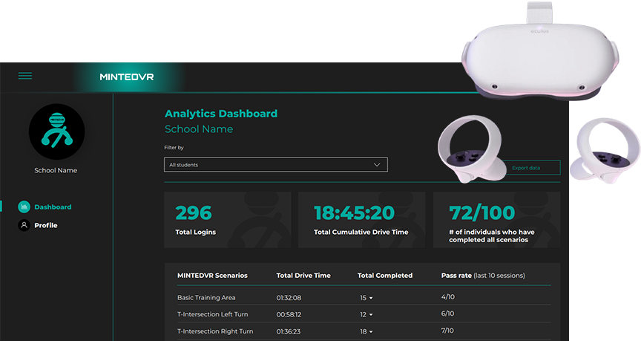The height and width of the screenshot is (341, 644).
Task: Expand the 18 completed dropdown arrow
Action: 371,331
